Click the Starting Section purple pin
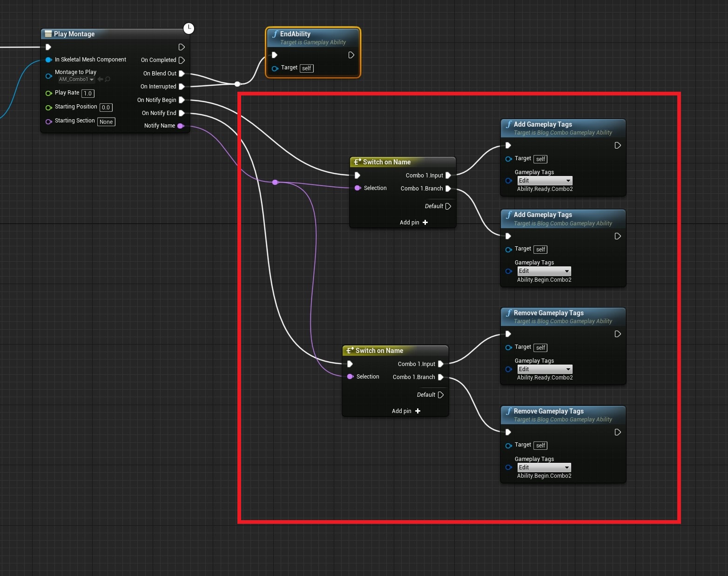728x576 pixels. point(48,122)
